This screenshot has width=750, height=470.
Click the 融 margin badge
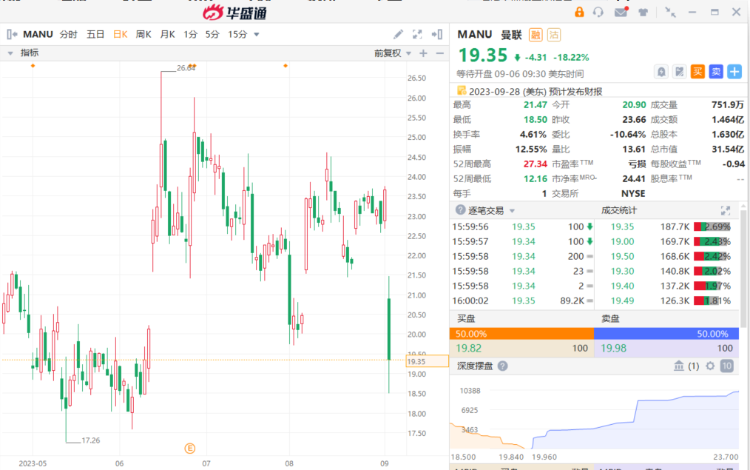pos(535,34)
